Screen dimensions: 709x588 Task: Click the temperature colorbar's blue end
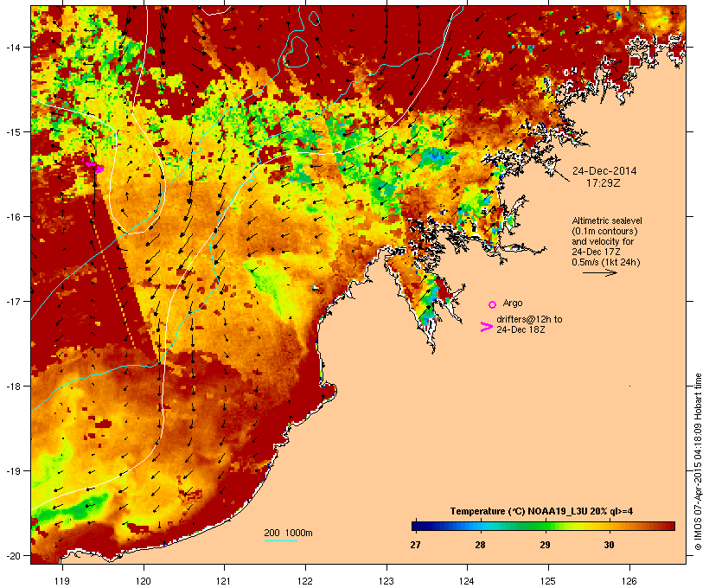click(x=418, y=526)
